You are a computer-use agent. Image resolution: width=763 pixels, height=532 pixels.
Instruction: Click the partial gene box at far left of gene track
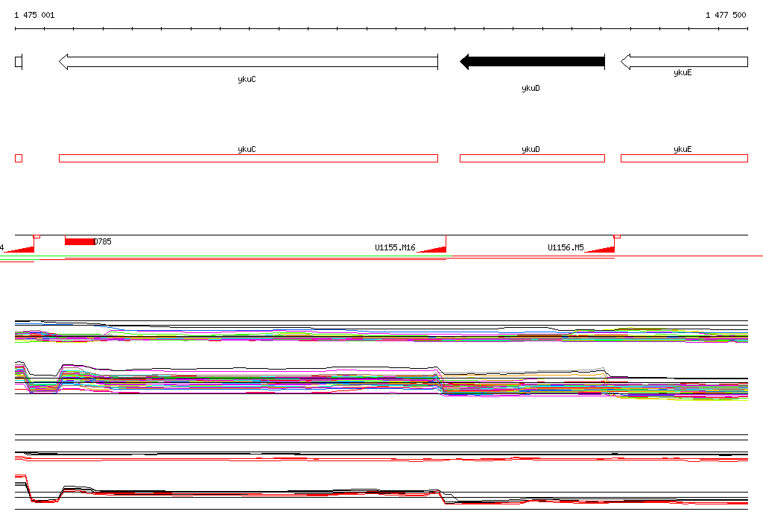19,62
